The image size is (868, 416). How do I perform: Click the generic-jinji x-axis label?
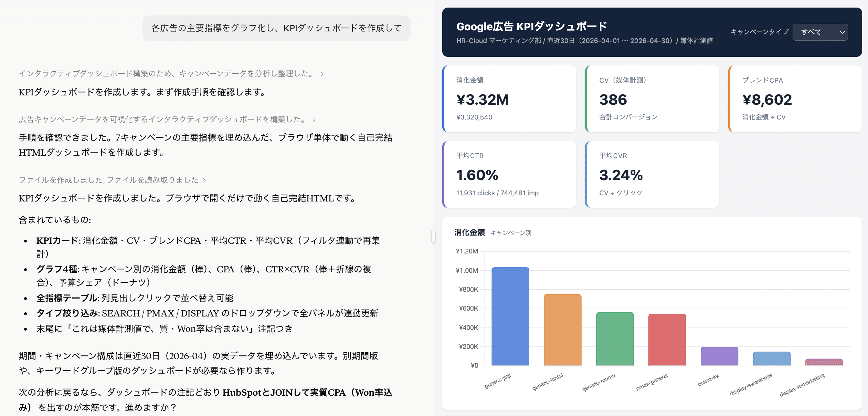498,381
